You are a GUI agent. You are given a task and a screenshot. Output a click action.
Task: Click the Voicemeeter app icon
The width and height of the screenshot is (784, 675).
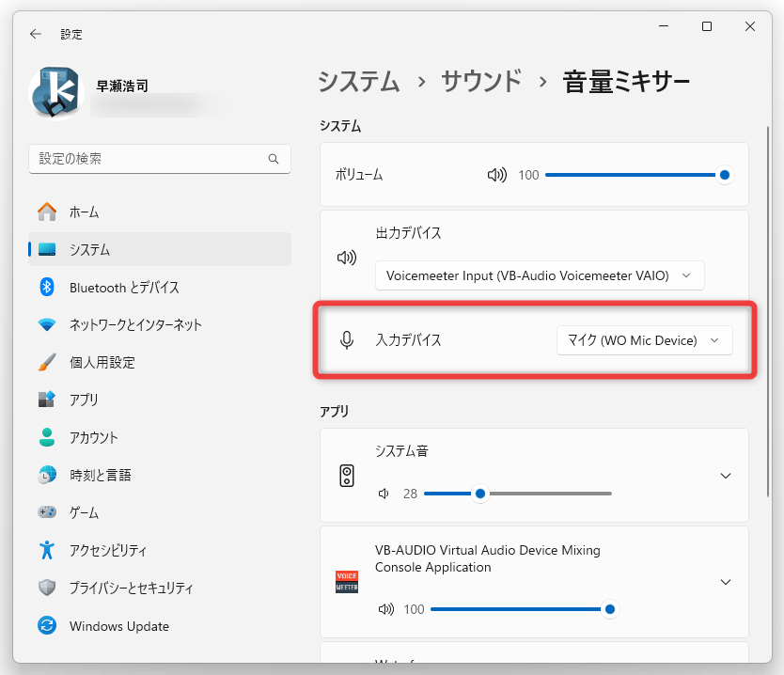click(x=347, y=582)
